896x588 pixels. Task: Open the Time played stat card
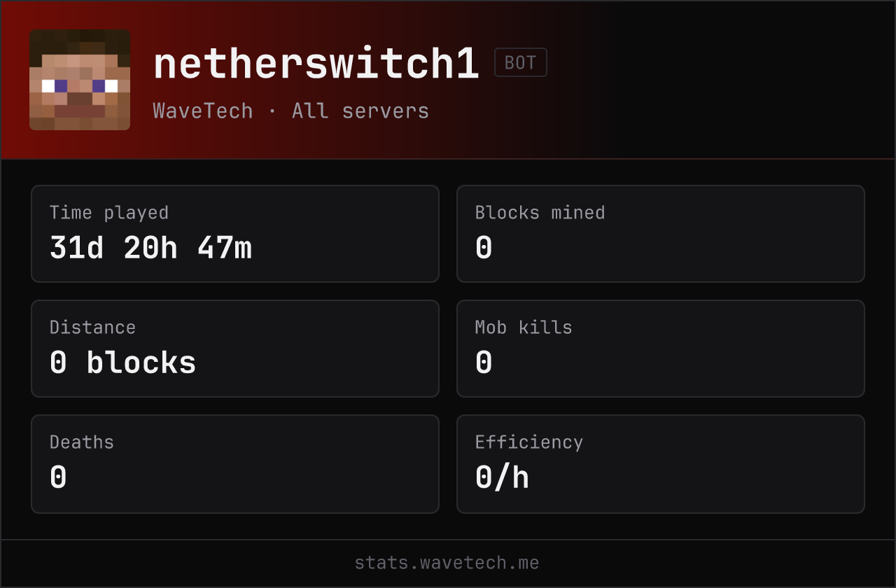[235, 234]
